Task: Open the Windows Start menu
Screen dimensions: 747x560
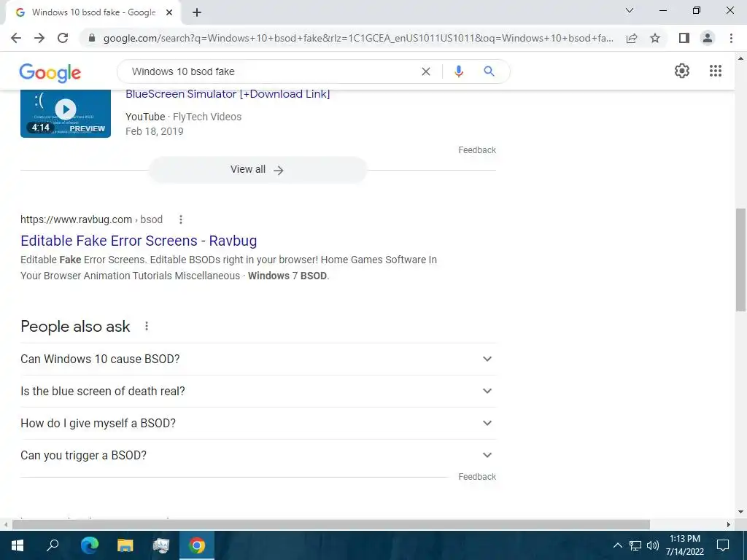Action: click(x=18, y=545)
